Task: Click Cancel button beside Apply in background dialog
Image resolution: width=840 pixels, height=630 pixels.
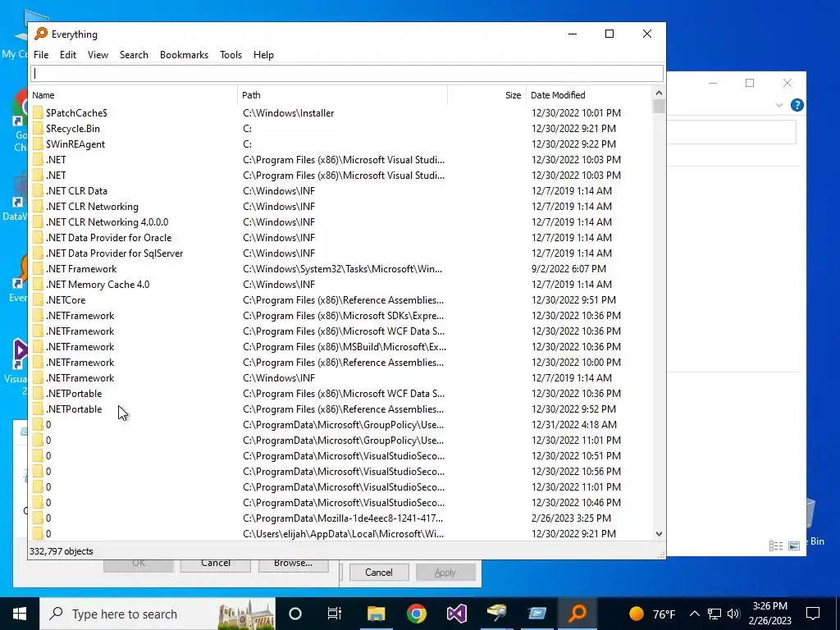Action: point(379,572)
